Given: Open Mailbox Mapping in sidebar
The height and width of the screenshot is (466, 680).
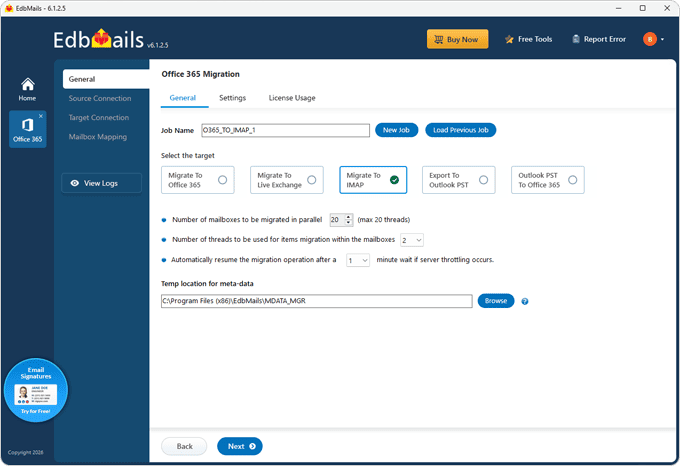Looking at the screenshot, I should coord(98,137).
